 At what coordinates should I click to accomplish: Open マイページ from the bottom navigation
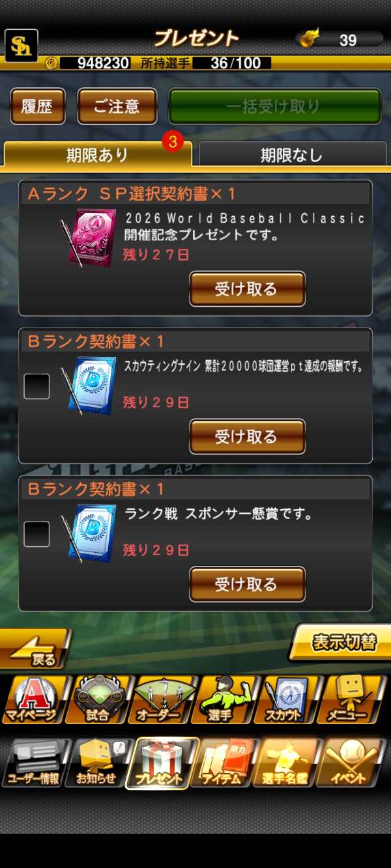coord(35,700)
